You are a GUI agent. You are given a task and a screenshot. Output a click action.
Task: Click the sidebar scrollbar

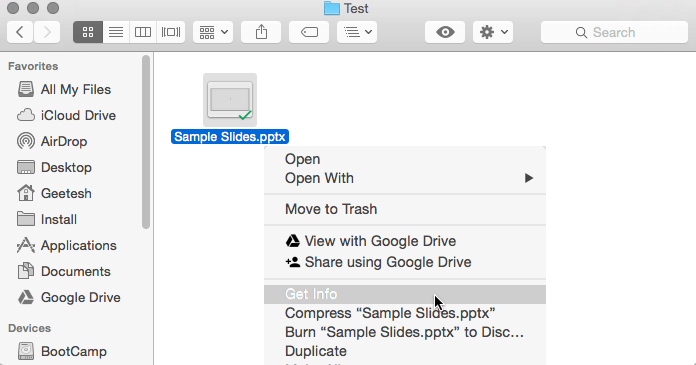(x=146, y=142)
